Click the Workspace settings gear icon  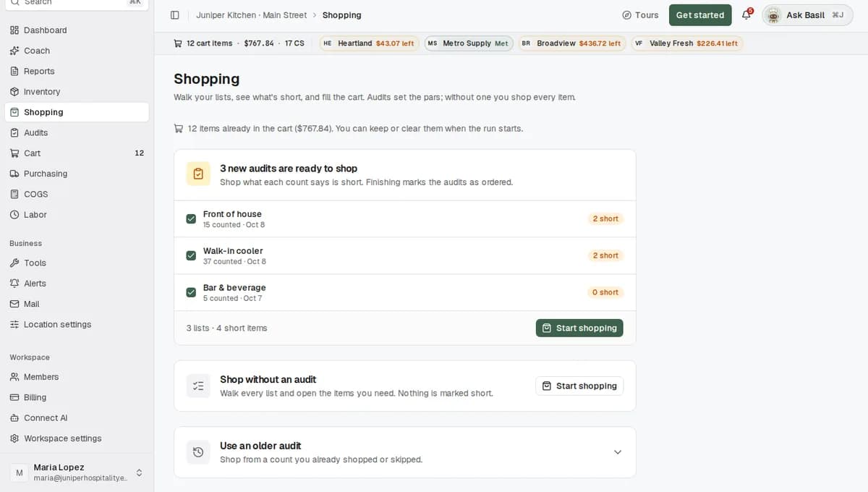(x=14, y=438)
